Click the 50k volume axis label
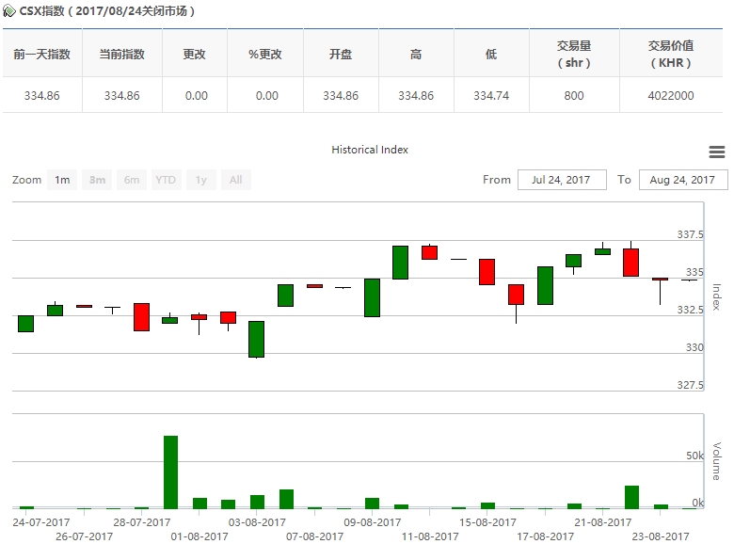Screen dimensions: 734x560 [x=694, y=456]
